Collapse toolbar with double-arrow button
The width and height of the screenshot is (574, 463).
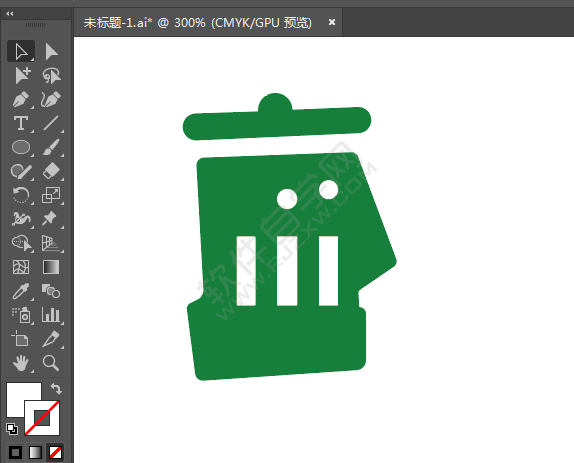click(x=10, y=14)
